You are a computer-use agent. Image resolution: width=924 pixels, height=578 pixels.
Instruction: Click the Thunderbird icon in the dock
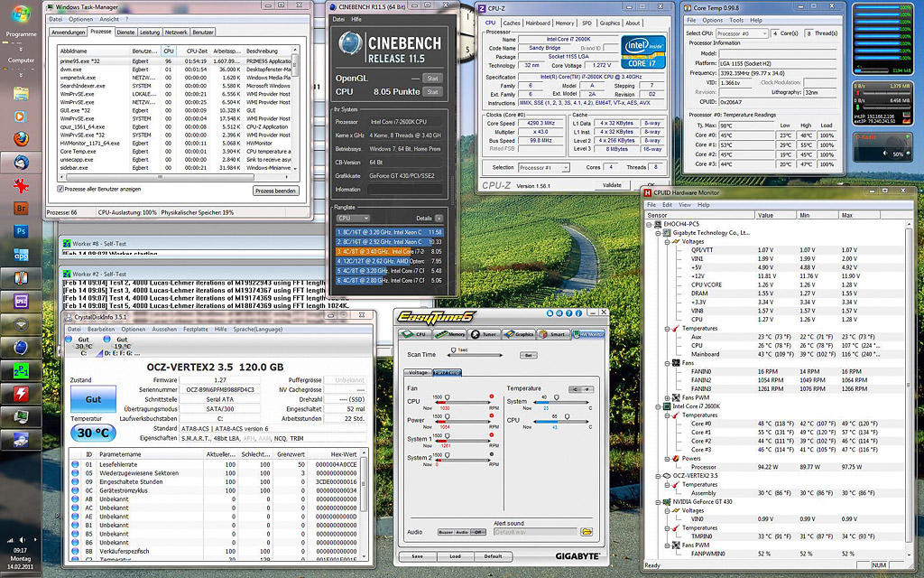click(21, 161)
